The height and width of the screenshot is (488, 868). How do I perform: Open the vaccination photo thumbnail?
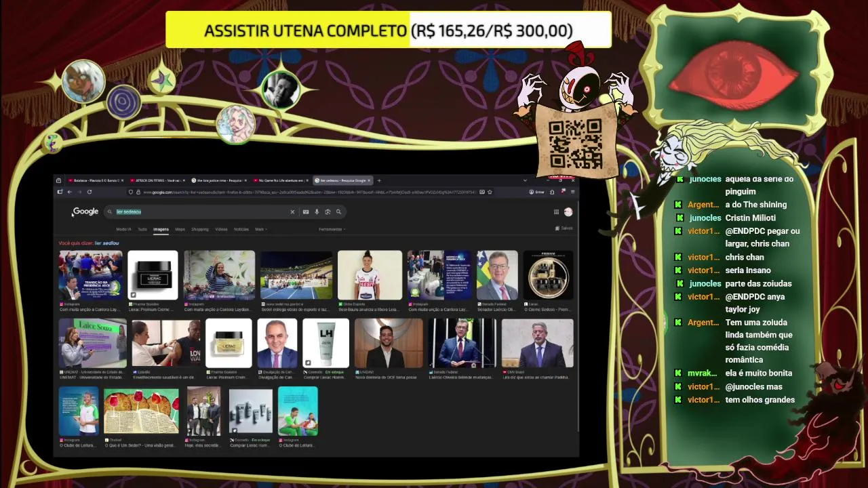click(x=166, y=343)
